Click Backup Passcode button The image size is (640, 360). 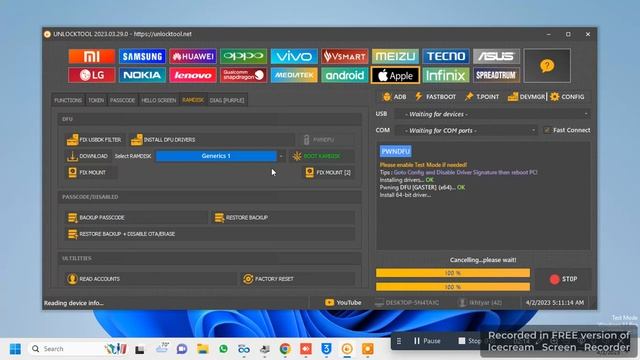coord(136,218)
